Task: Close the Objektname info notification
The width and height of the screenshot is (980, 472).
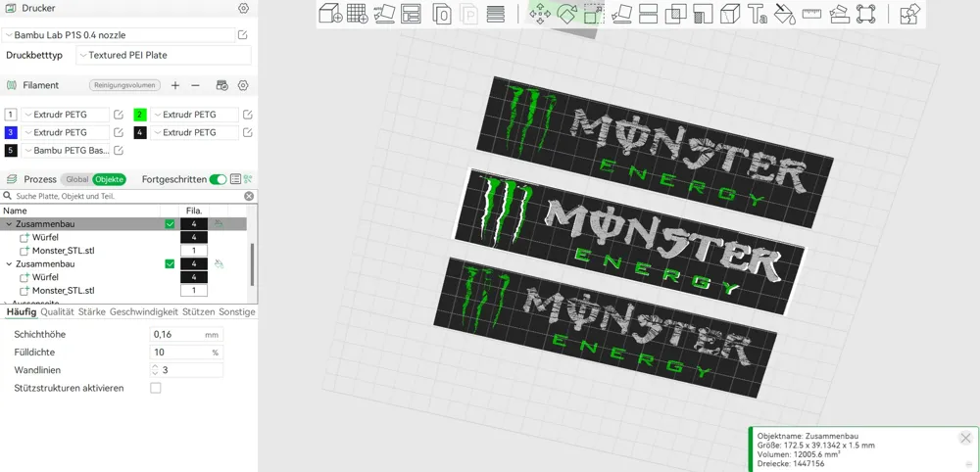Action: point(965,439)
